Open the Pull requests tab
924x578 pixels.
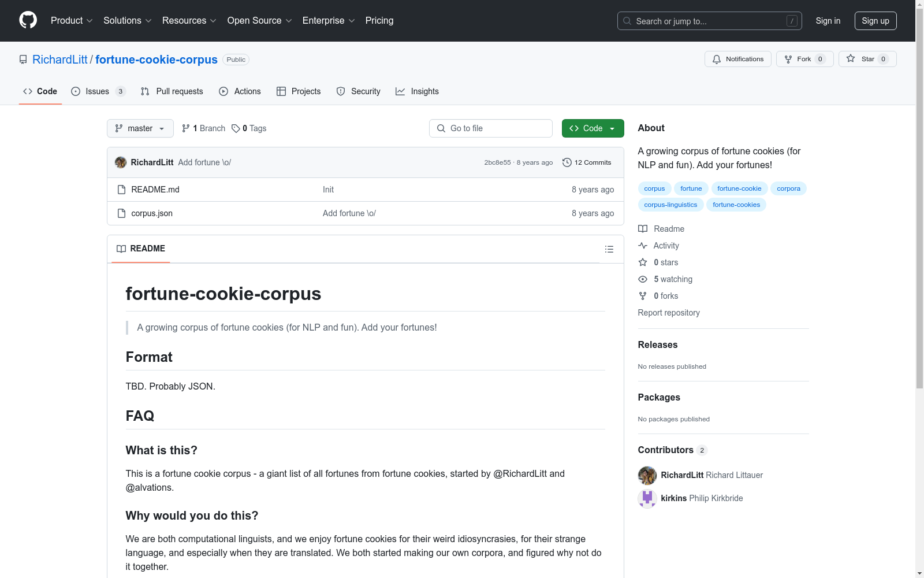click(172, 91)
